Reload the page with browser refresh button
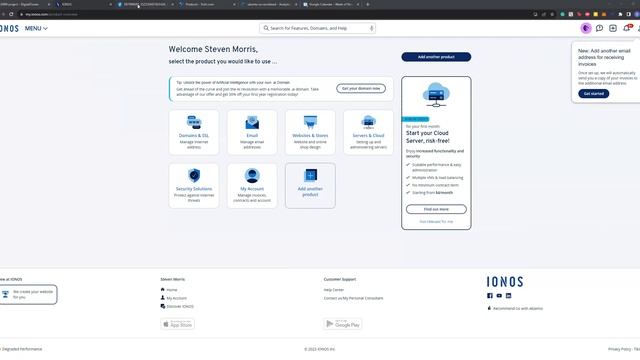The height and width of the screenshot is (360, 640). coord(11,14)
